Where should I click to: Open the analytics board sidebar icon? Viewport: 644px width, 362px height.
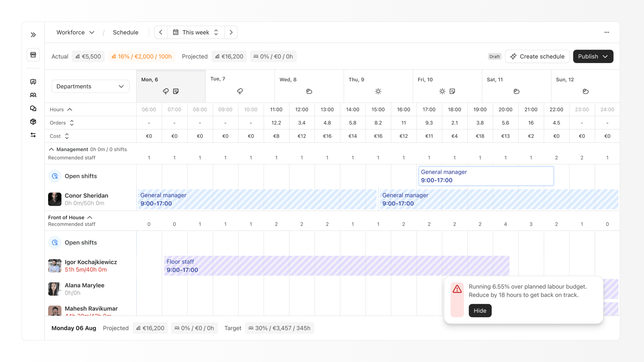click(x=33, y=82)
